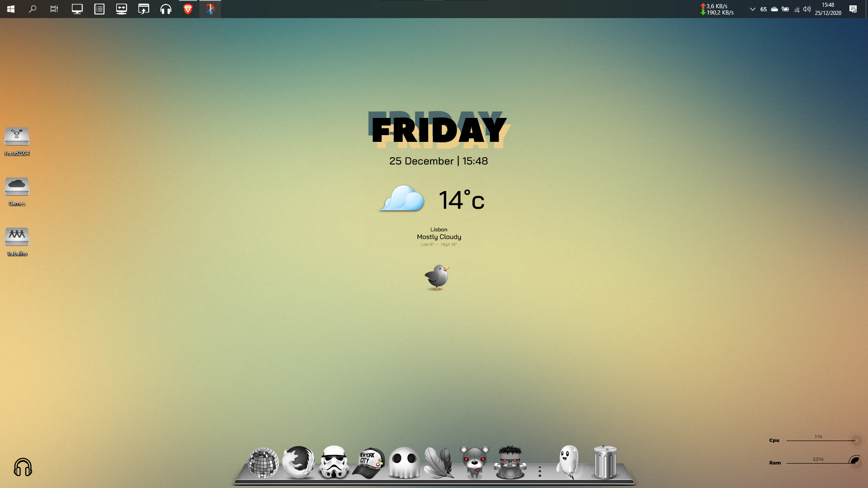The width and height of the screenshot is (868, 488).
Task: Launch Brave browser from the taskbar
Action: click(188, 9)
